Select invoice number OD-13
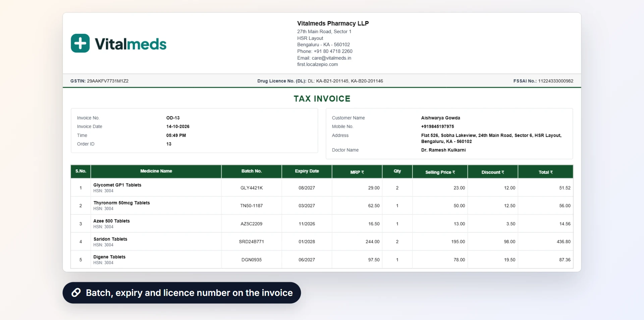Image resolution: width=644 pixels, height=320 pixels. pyautogui.click(x=173, y=118)
